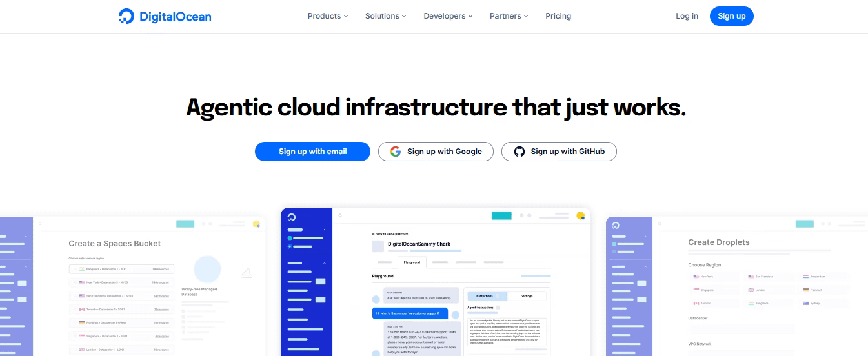Select the London LON1 datacenter option
This screenshot has width=868, height=356.
coord(120,350)
